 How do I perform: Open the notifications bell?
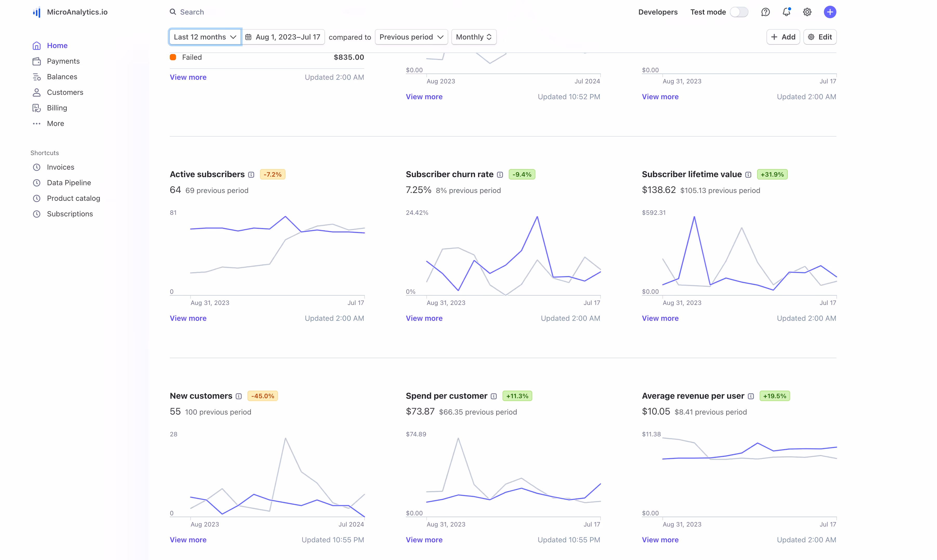click(x=786, y=12)
